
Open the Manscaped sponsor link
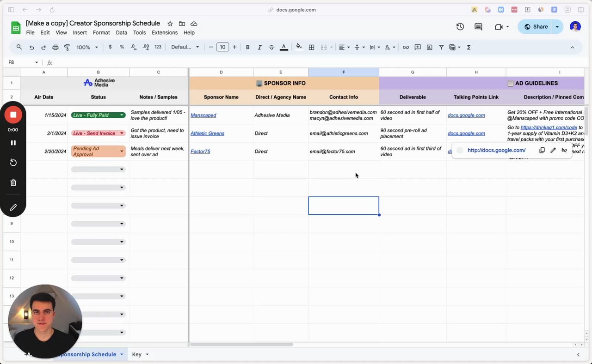pyautogui.click(x=203, y=115)
